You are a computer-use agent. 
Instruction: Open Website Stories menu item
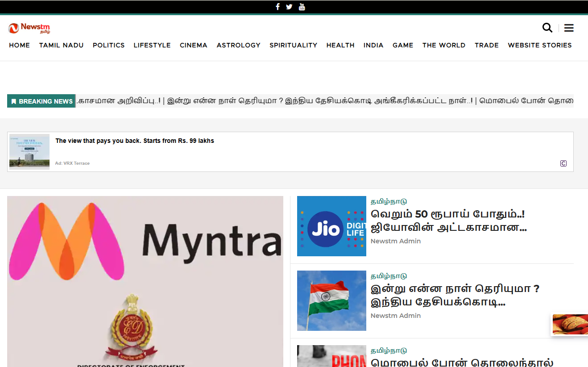539,45
